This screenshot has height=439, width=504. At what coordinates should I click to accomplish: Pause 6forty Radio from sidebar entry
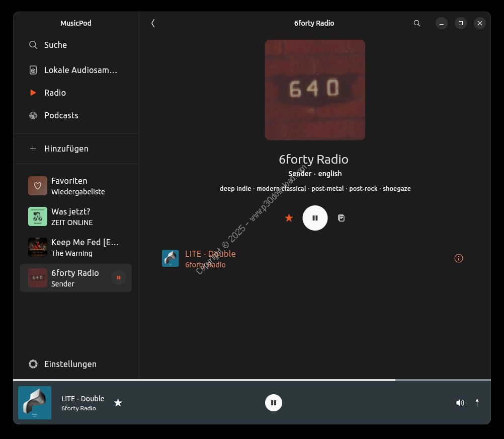click(x=119, y=278)
